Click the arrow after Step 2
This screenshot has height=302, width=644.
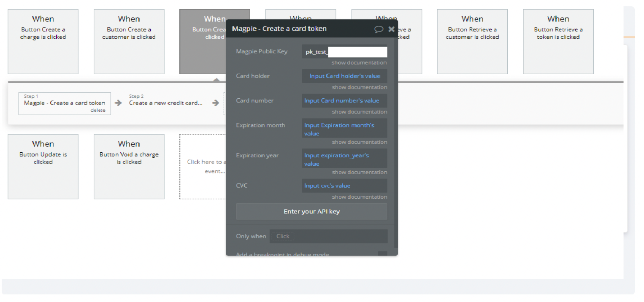click(216, 103)
